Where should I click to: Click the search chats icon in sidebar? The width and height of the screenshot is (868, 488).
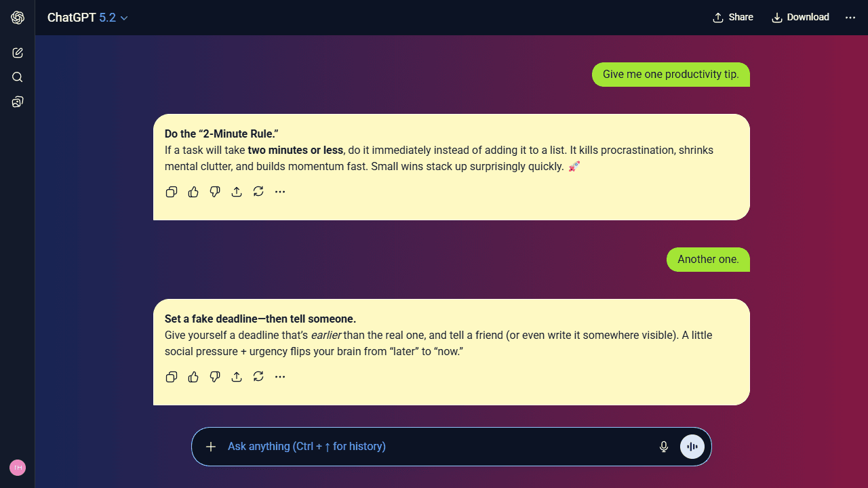click(x=18, y=77)
